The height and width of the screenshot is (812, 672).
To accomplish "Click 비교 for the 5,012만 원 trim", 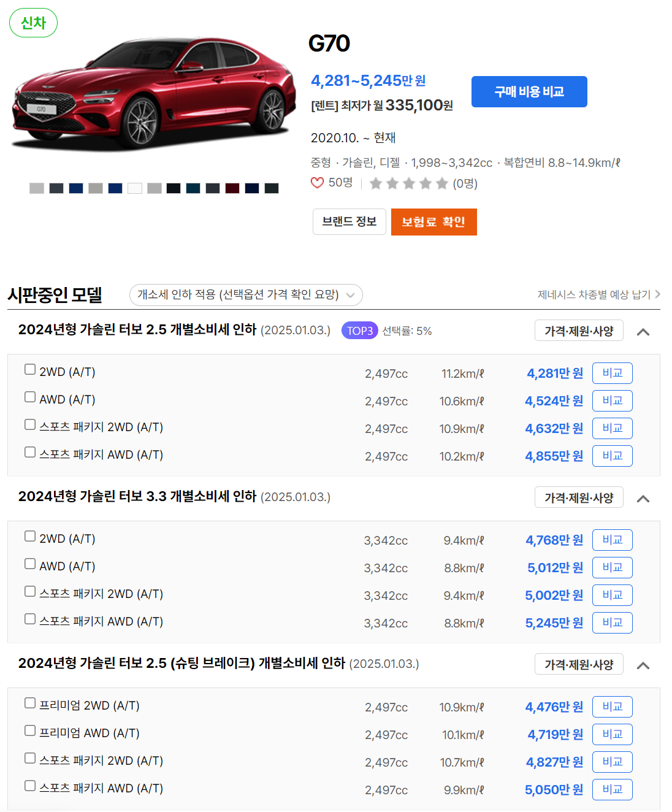I will [x=613, y=567].
